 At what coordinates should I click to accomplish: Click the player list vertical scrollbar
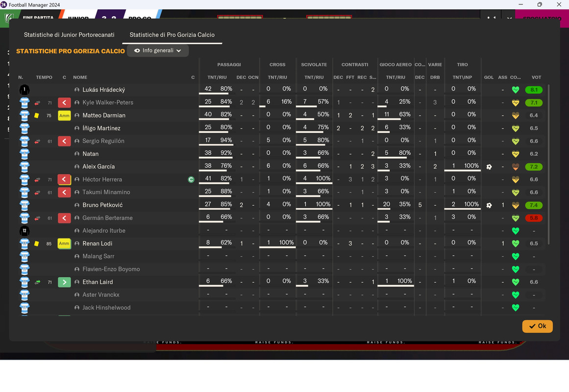tap(548, 164)
